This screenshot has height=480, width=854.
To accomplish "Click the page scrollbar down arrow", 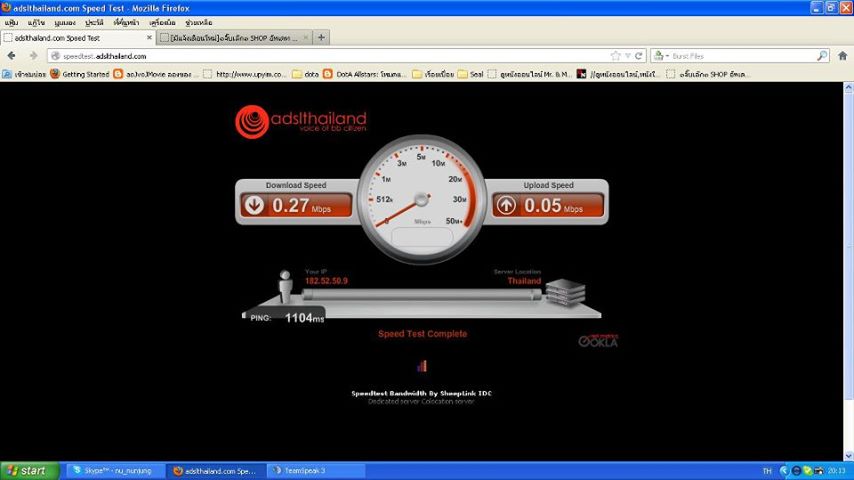I will pos(849,455).
